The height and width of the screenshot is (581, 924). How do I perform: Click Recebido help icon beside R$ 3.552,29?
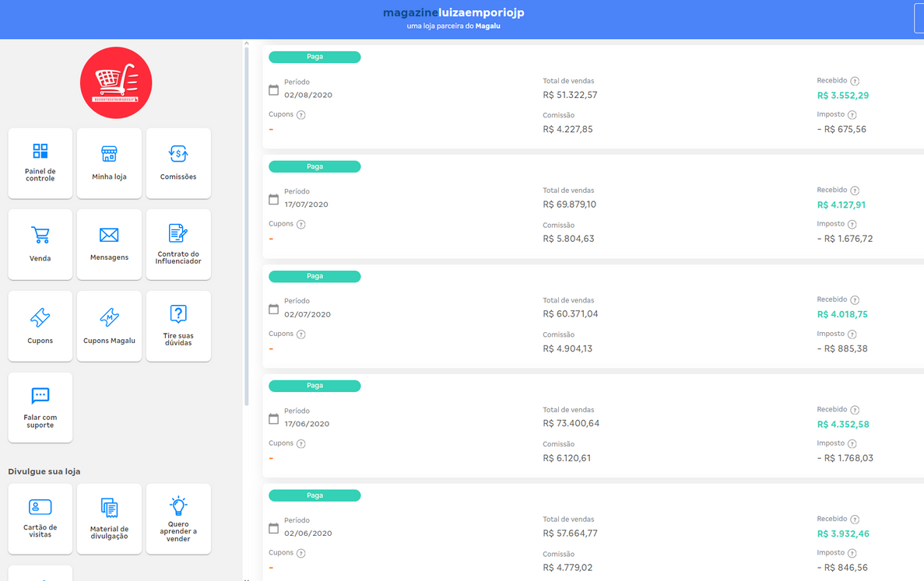855,81
